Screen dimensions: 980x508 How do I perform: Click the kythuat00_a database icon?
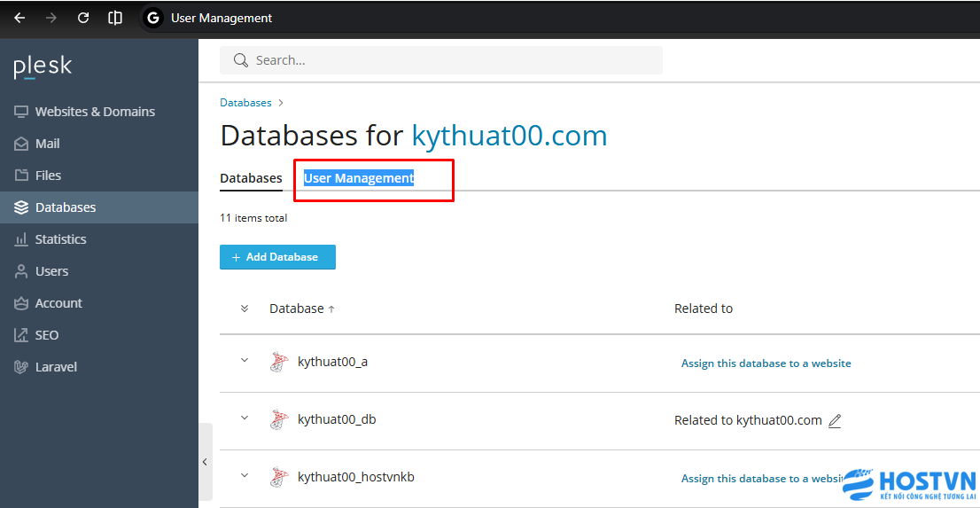(x=279, y=362)
